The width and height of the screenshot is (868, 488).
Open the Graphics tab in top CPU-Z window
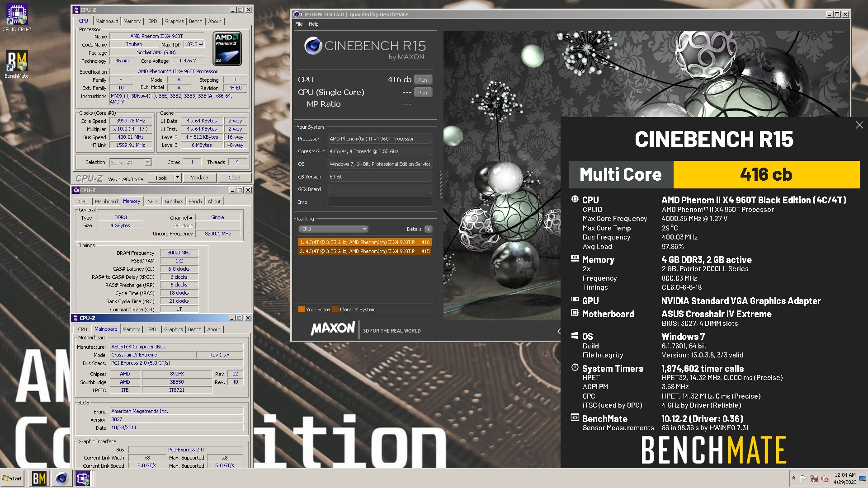[175, 21]
